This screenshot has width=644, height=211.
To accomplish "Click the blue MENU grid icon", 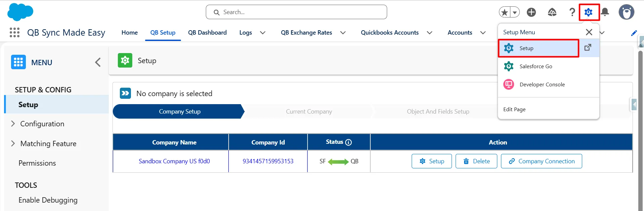I will pyautogui.click(x=18, y=62).
